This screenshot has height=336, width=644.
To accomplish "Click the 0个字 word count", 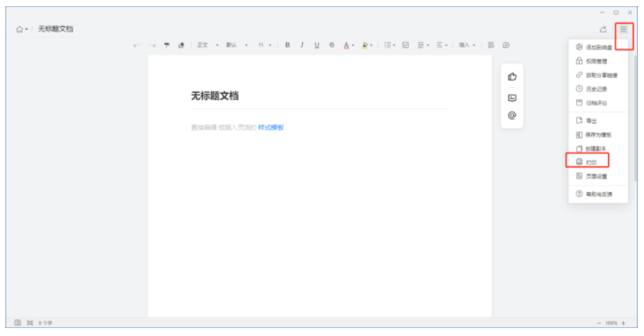I will click(45, 323).
